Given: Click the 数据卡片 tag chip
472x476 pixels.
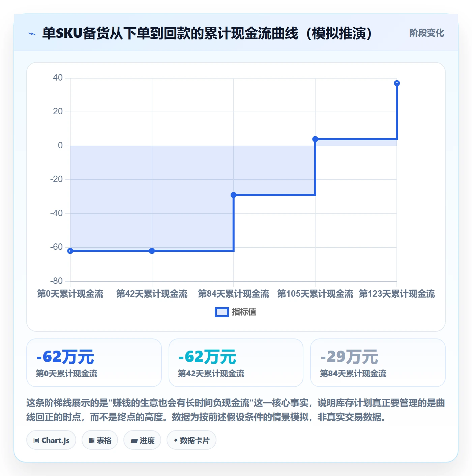Looking at the screenshot, I should (x=191, y=440).
